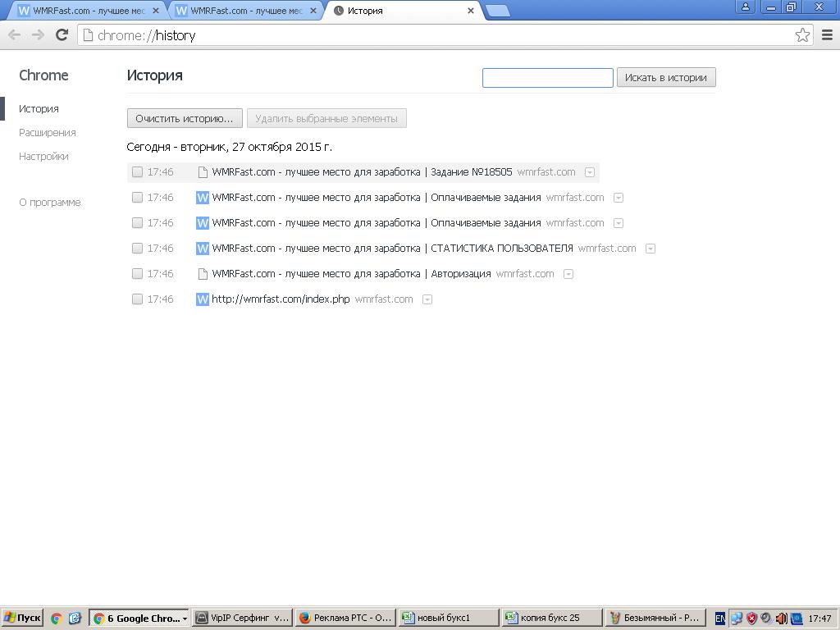Click the quick launch icon next to Chrome
840x630 pixels.
[75, 619]
